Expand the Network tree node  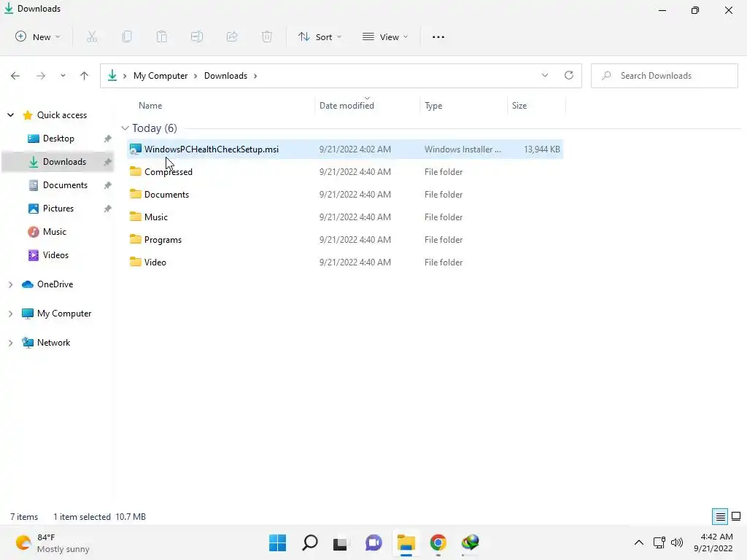[x=10, y=343]
